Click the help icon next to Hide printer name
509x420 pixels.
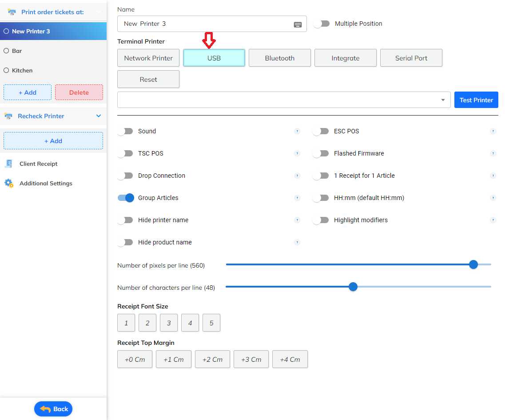[297, 220]
